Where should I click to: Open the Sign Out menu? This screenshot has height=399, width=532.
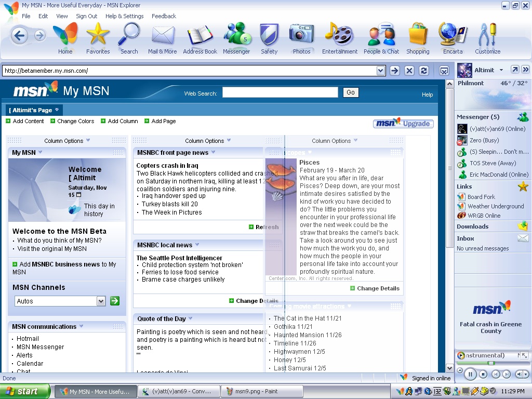[x=86, y=16]
